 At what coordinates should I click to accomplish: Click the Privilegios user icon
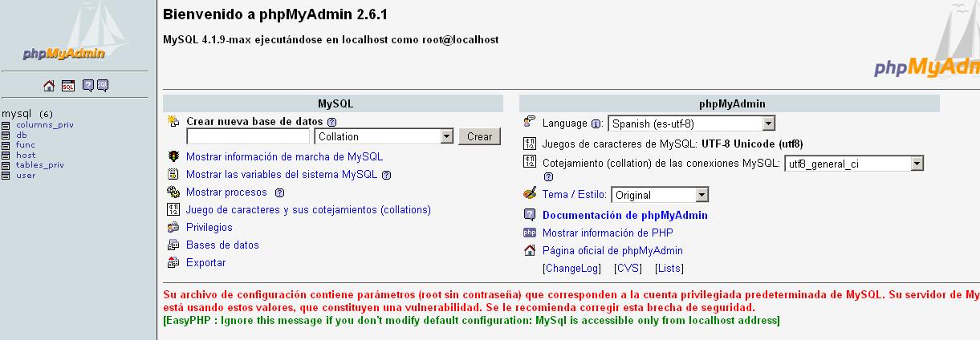(173, 228)
